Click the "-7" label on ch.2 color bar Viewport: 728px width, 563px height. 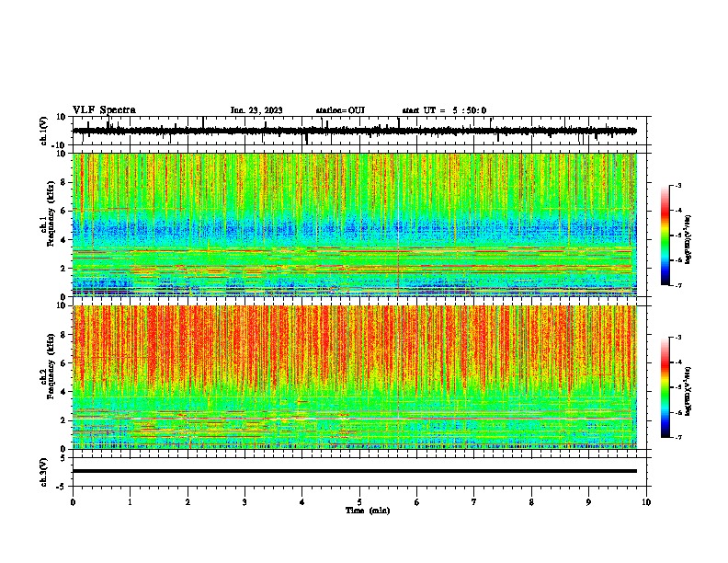tap(678, 438)
